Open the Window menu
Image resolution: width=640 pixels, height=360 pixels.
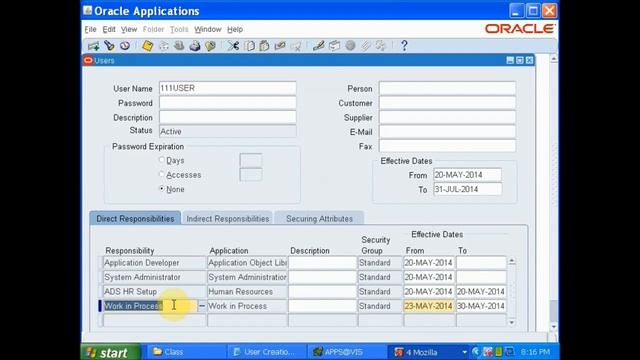point(208,29)
